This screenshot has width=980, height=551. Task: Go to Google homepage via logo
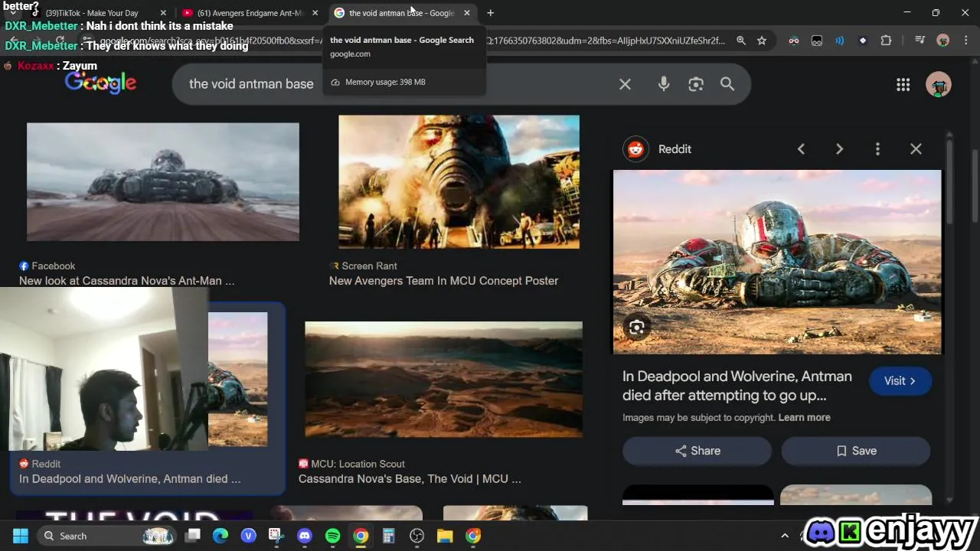point(100,83)
